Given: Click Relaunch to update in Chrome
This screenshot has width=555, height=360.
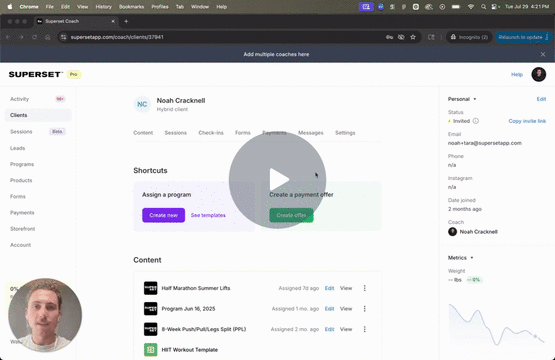Looking at the screenshot, I should pyautogui.click(x=523, y=37).
